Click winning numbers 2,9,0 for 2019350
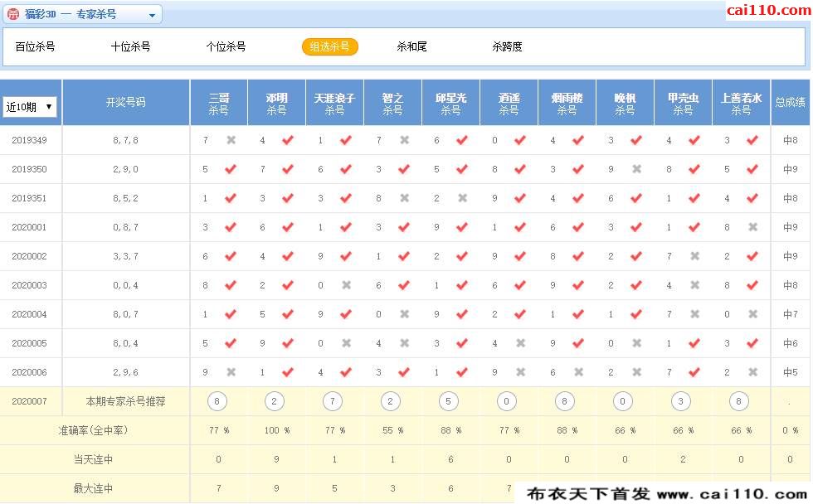813x504 pixels. point(125,169)
